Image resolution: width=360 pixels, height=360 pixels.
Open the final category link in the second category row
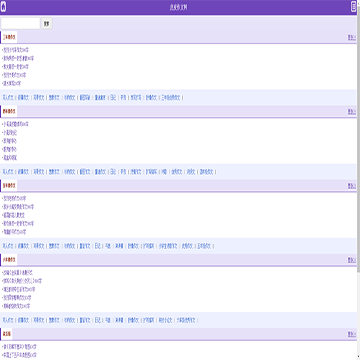coord(206,172)
